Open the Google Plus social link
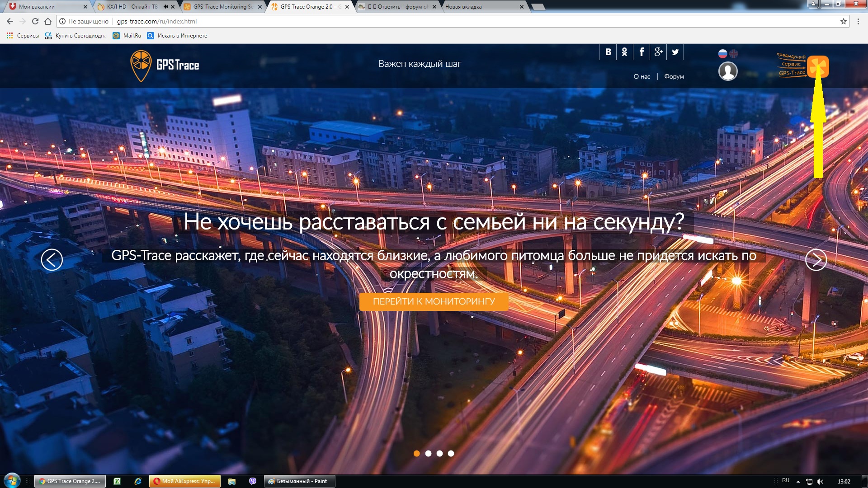868x488 pixels. (658, 52)
